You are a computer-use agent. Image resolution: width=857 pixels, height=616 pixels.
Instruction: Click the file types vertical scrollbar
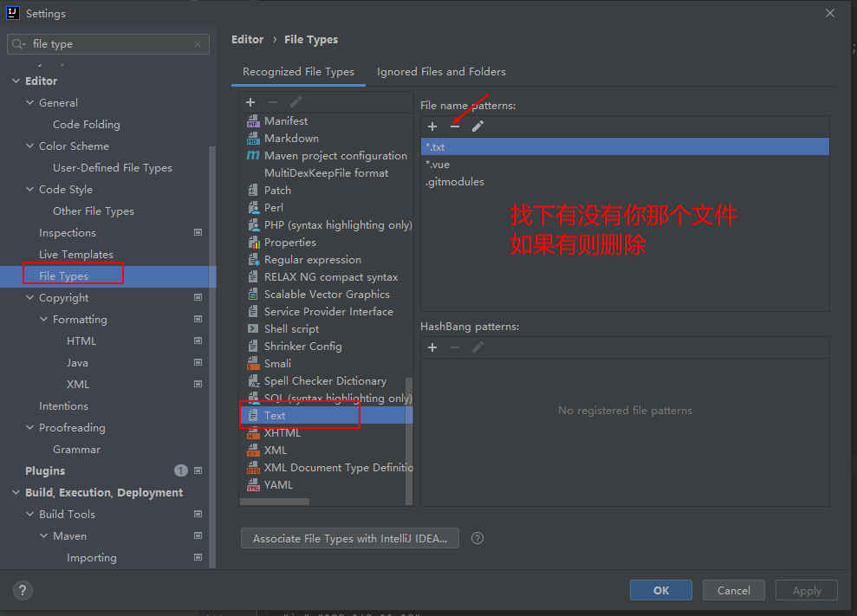(x=409, y=440)
